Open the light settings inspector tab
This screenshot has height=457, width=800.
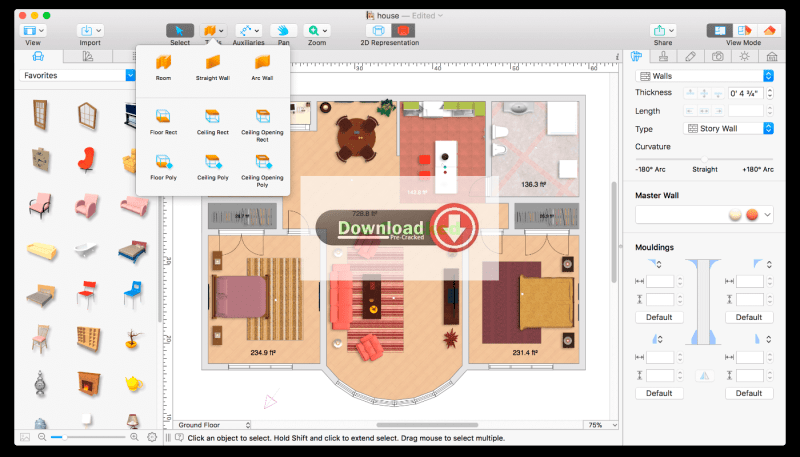pyautogui.click(x=744, y=56)
